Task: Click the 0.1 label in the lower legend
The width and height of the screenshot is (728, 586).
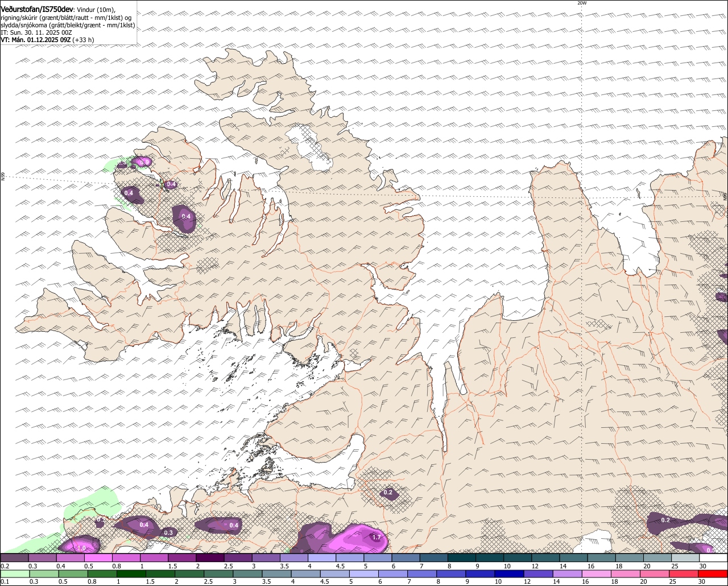Action: [5, 581]
